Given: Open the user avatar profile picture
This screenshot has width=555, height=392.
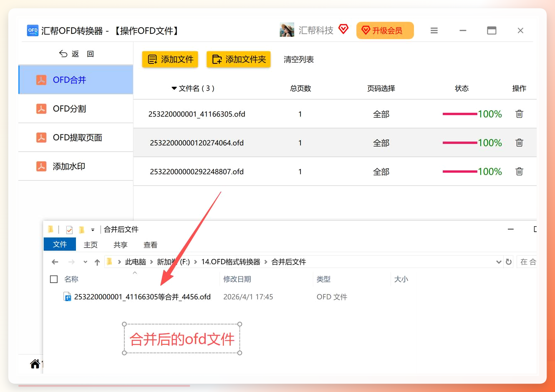Looking at the screenshot, I should [x=287, y=30].
